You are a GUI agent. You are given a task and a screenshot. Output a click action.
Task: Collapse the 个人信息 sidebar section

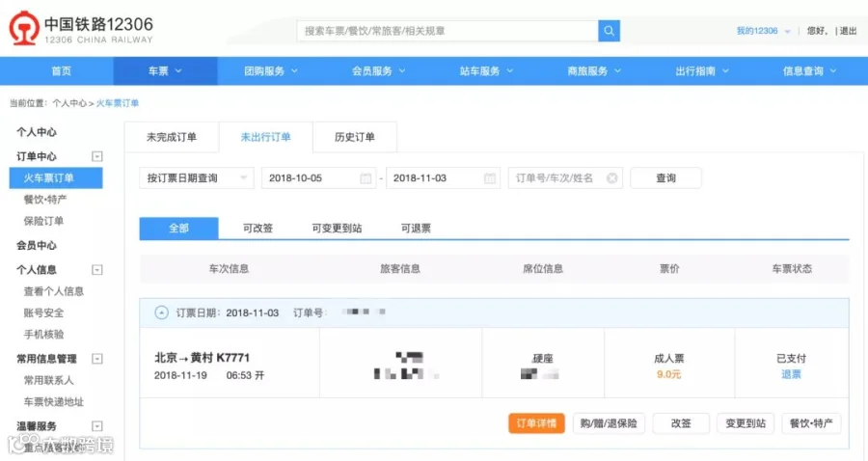pyautogui.click(x=96, y=270)
